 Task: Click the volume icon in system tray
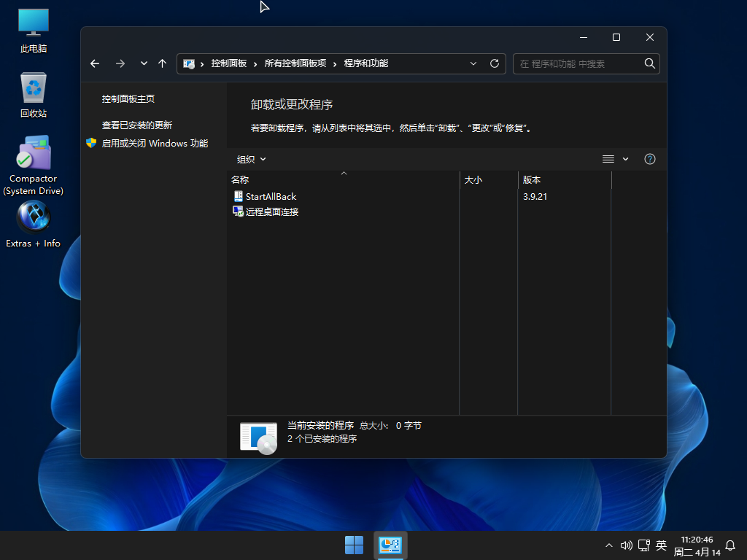coord(626,545)
